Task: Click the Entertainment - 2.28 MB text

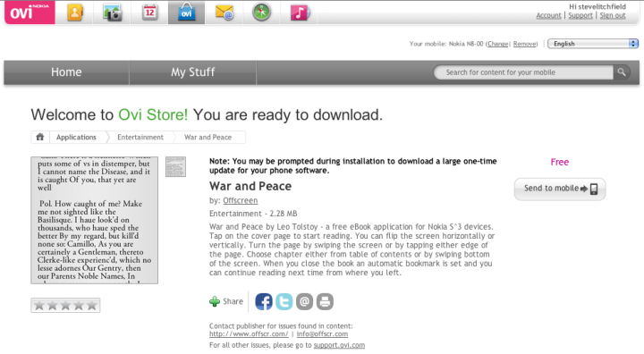Action: (x=253, y=214)
